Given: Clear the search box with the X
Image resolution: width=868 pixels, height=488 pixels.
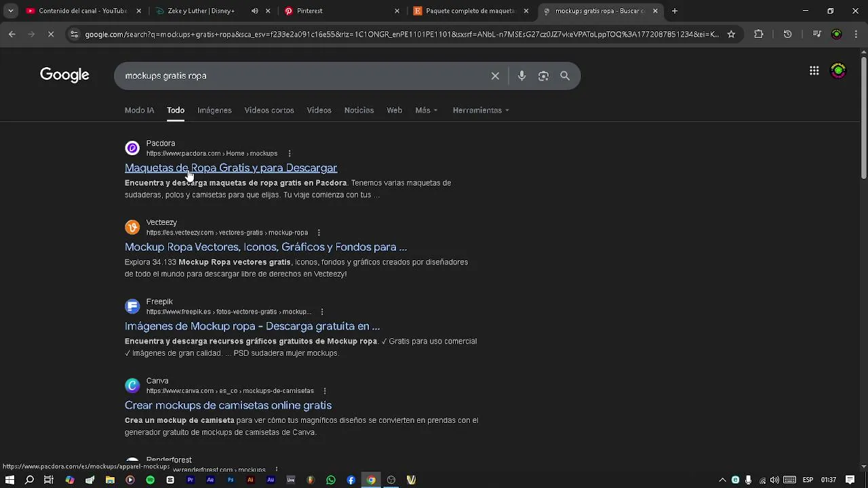Looking at the screenshot, I should pyautogui.click(x=495, y=76).
